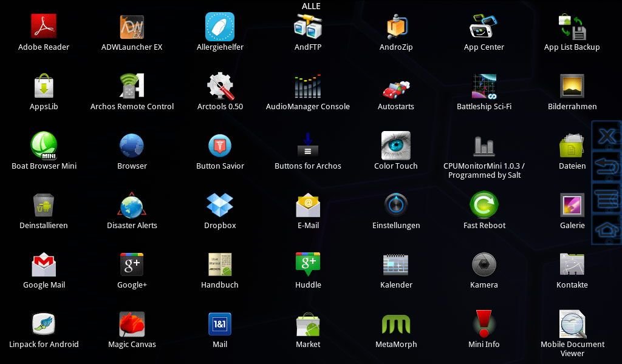
Task: Open App Center
Action: click(x=484, y=26)
